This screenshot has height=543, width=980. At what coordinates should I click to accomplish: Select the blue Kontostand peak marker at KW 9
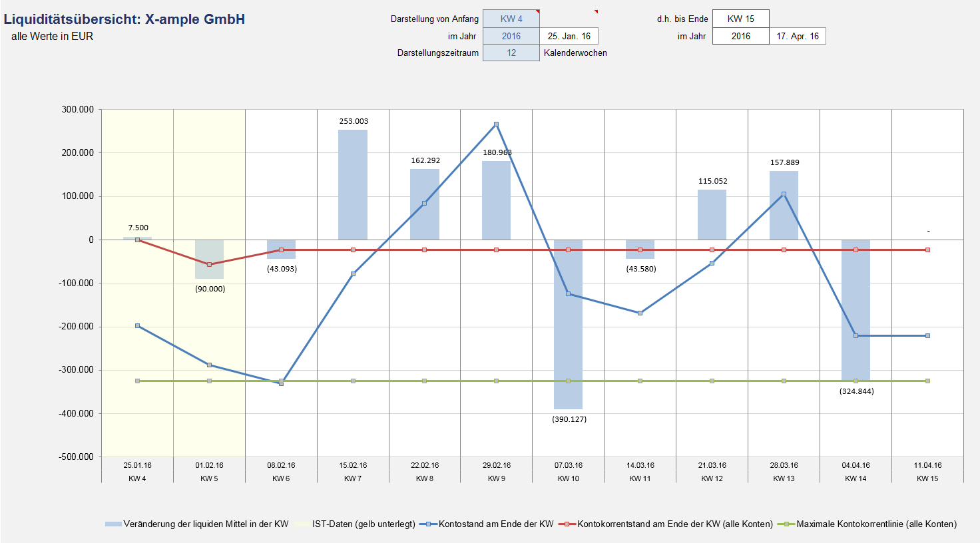[x=496, y=124]
